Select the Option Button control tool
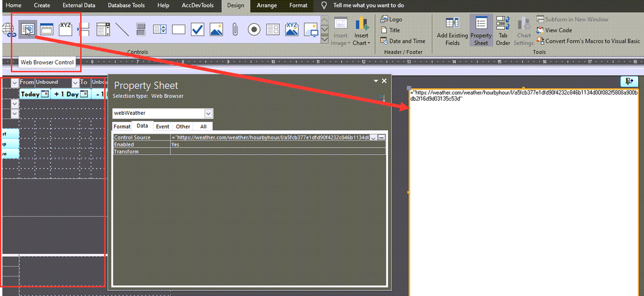The width and height of the screenshot is (644, 296). click(x=254, y=30)
